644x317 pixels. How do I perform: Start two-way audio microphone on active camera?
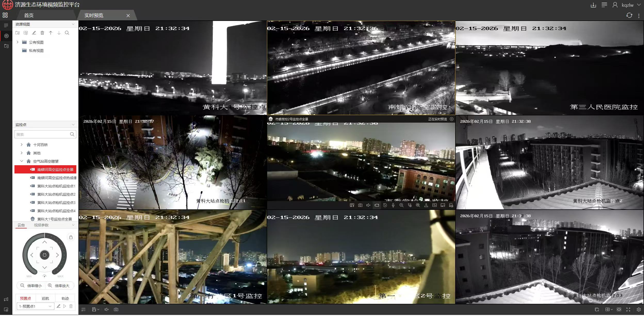coord(393,205)
